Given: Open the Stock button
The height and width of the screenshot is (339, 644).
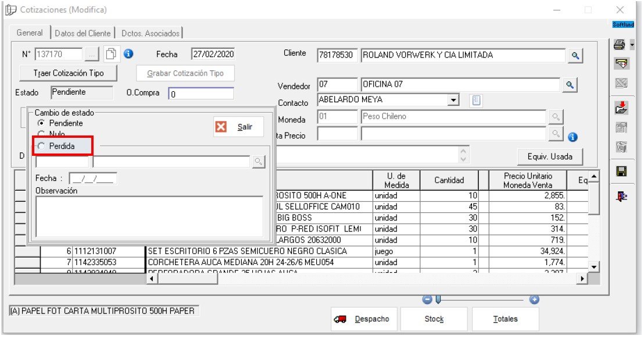Looking at the screenshot, I should pyautogui.click(x=434, y=319).
